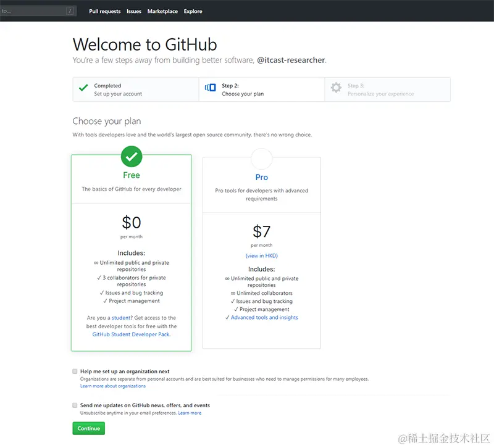Click Step 3 Personalize your experience tab
The height and width of the screenshot is (448, 494).
tap(388, 89)
